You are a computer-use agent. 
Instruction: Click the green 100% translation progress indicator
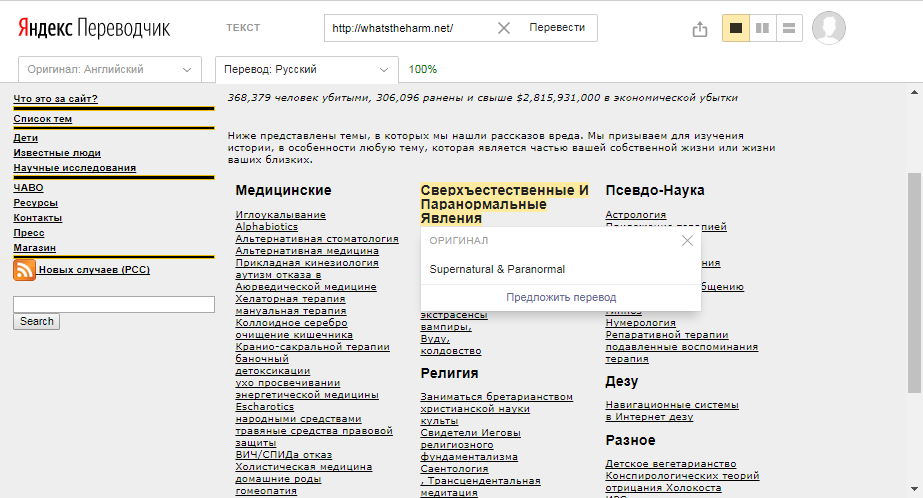coord(423,69)
